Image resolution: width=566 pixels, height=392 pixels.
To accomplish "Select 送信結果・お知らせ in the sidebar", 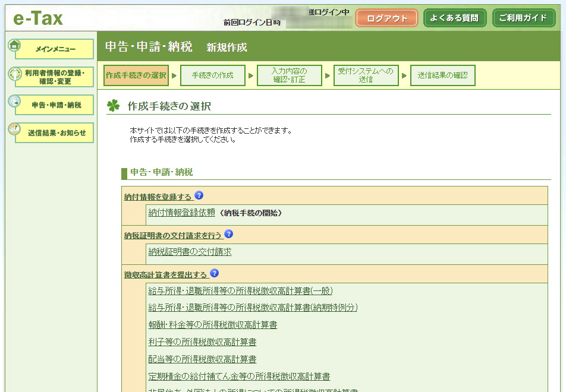I will pos(56,133).
